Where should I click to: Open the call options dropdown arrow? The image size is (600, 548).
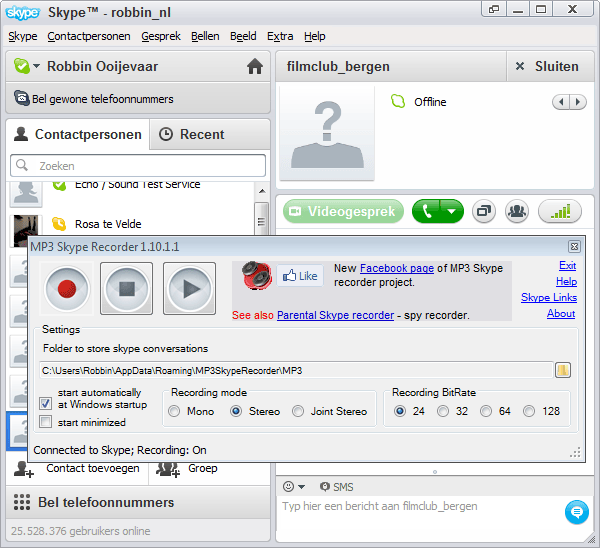452,211
